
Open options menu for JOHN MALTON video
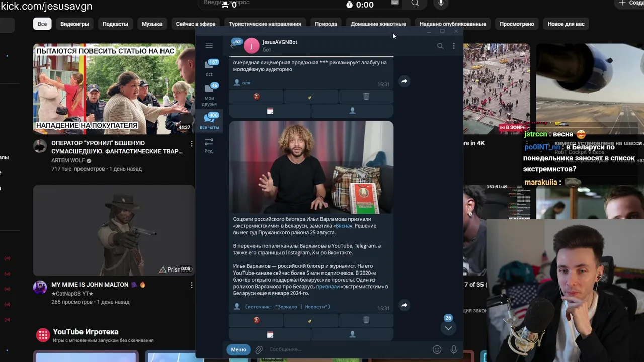pos(191,285)
